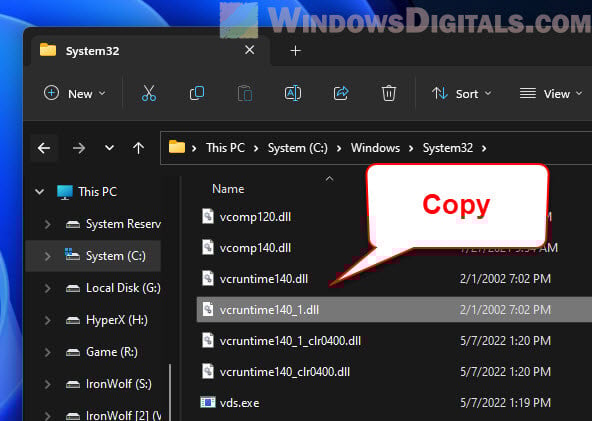
Task: Click the sidebar vertical scrollbar
Action: [170, 392]
